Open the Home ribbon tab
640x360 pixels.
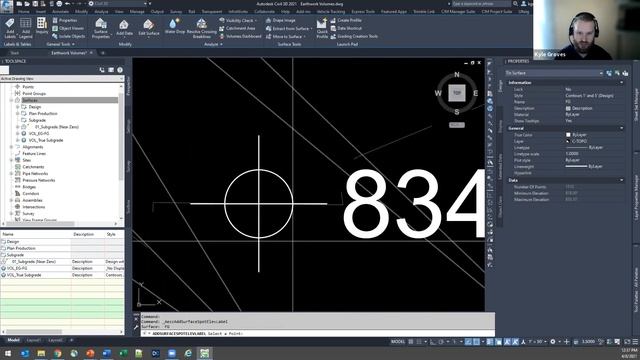(x=24, y=12)
